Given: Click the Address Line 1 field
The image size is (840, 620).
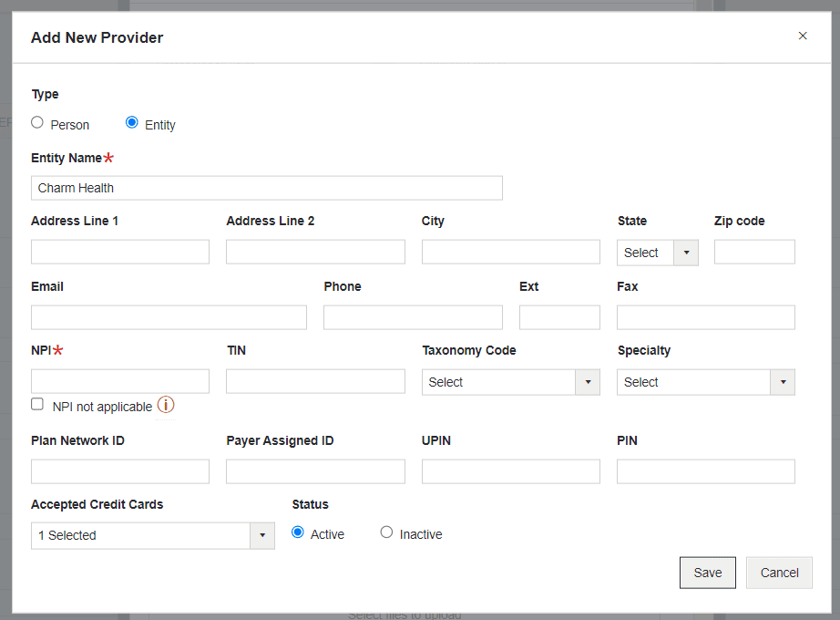Looking at the screenshot, I should (119, 251).
